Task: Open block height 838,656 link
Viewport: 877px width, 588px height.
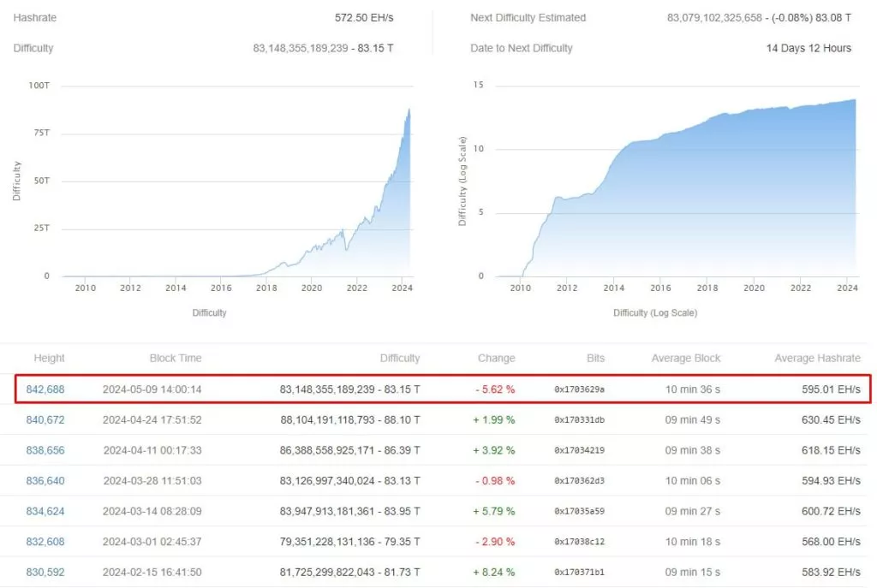Action: pyautogui.click(x=45, y=450)
